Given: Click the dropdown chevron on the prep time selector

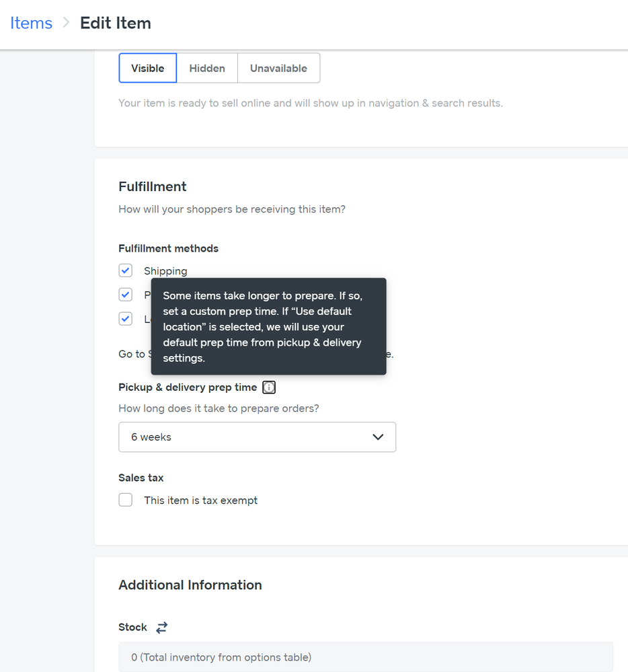Looking at the screenshot, I should point(378,437).
